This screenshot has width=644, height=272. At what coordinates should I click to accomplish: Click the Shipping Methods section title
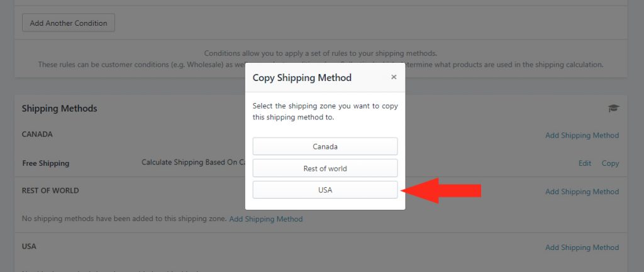pos(60,109)
